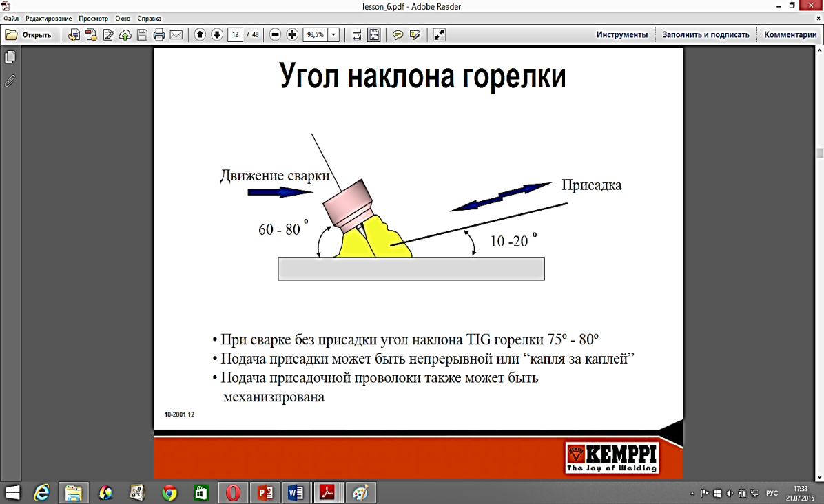The image size is (824, 504).
Task: Zoom out with the minus button
Action: click(275, 34)
